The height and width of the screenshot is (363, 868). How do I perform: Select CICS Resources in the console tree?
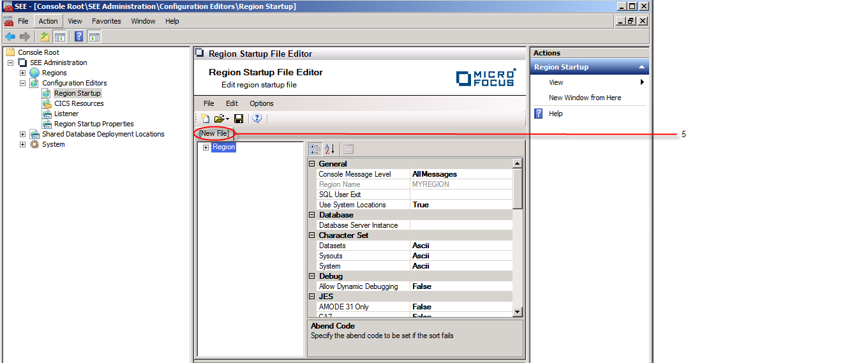pos(79,103)
